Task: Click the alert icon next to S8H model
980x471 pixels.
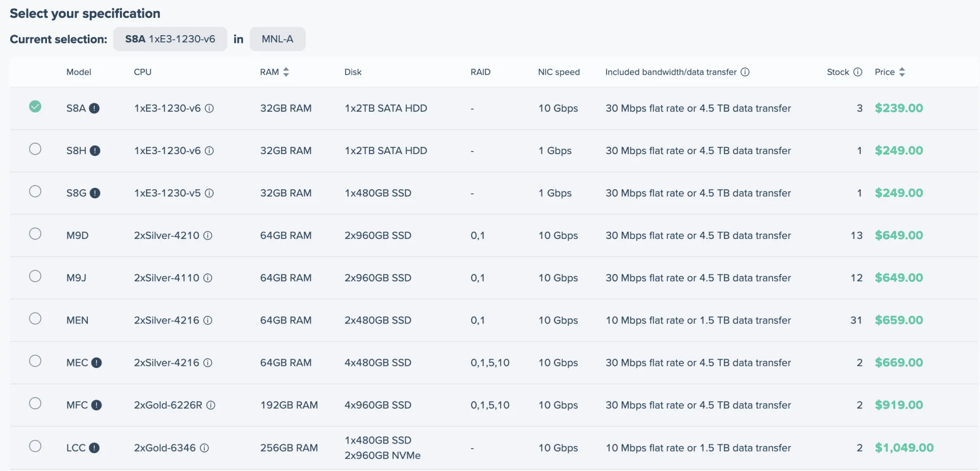Action: click(x=95, y=151)
